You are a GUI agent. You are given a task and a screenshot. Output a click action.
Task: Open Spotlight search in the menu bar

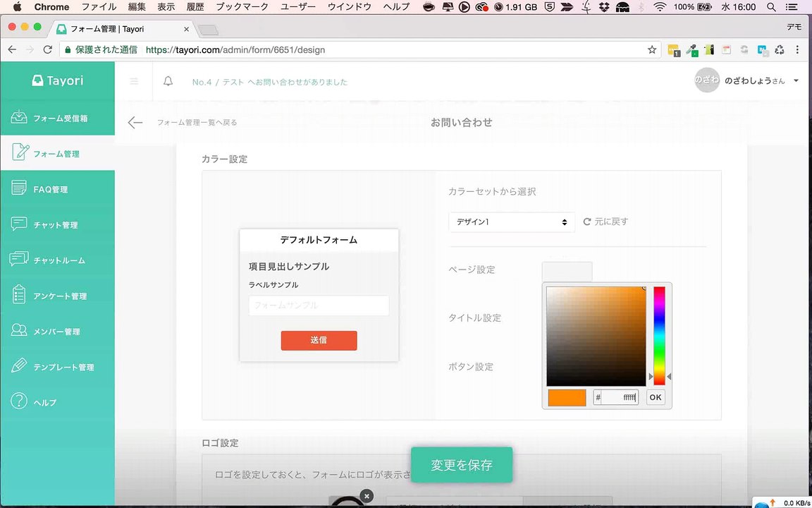tap(771, 7)
